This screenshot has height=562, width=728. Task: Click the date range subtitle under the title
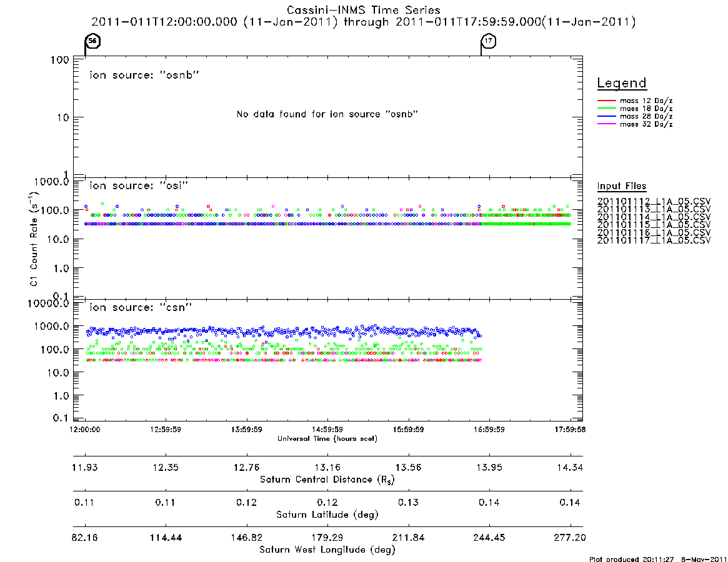tap(364, 22)
